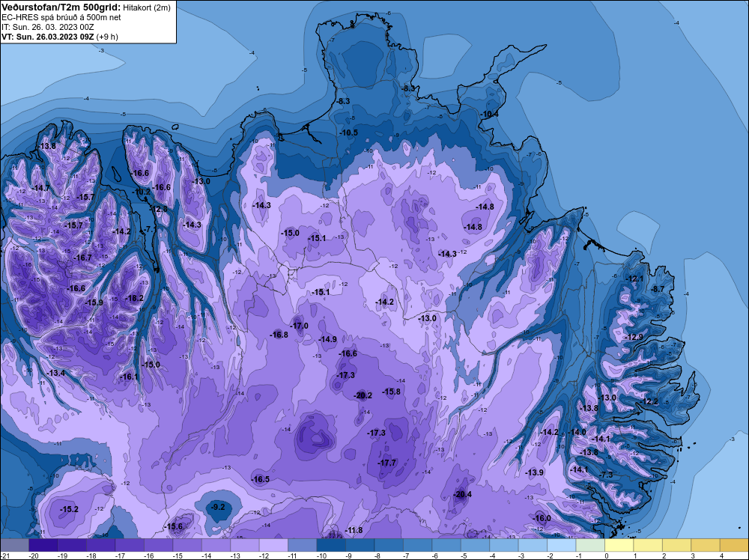Click the pale yellow legend swatch between 0 and 1
The width and height of the screenshot is (749, 560).
click(619, 545)
